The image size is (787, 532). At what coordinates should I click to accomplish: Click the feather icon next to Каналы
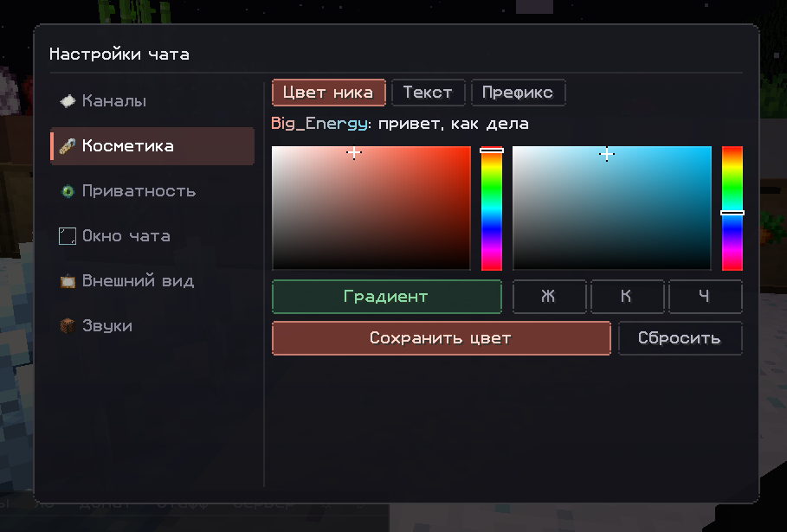(x=68, y=101)
